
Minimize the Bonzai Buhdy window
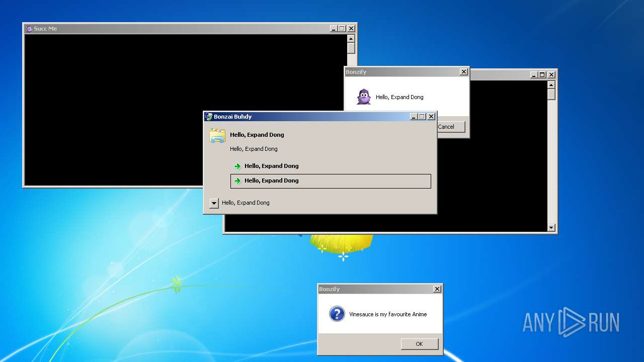pyautogui.click(x=414, y=117)
